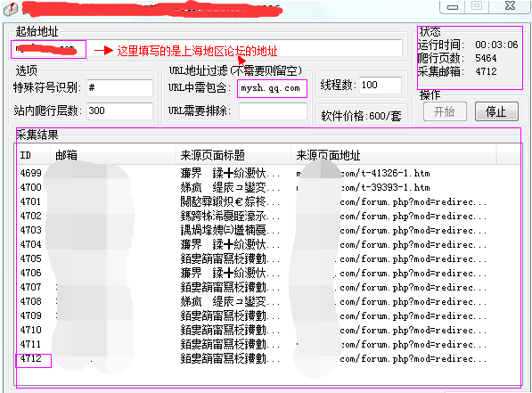Select result row with ID 4701
The image size is (532, 393).
(268, 201)
